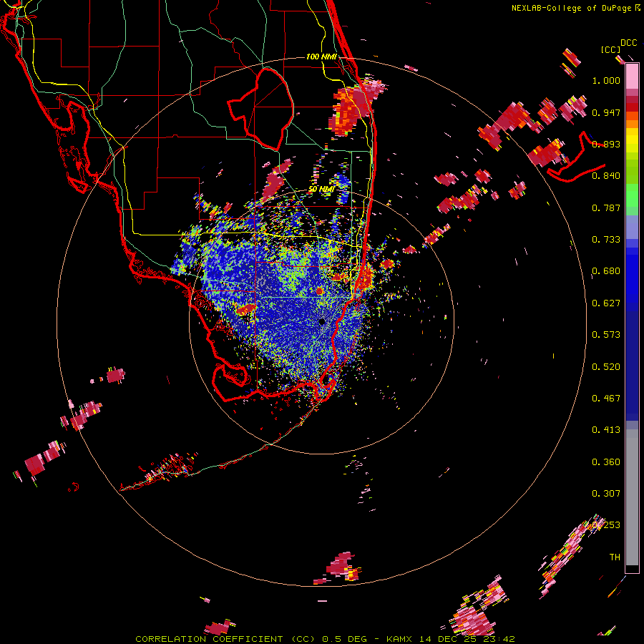Click the 50 NMI range ring label
The image size is (644, 644).
pyautogui.click(x=321, y=189)
